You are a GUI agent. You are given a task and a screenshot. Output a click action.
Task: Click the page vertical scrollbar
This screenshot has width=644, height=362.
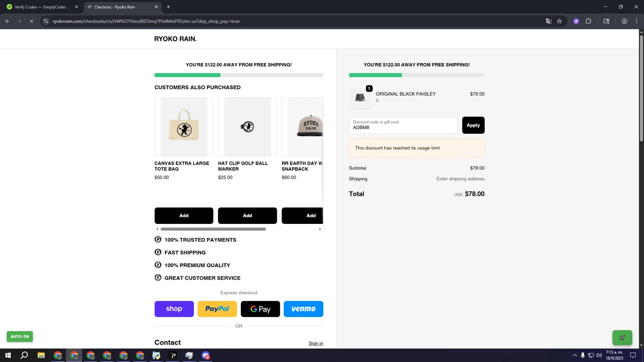[641, 88]
